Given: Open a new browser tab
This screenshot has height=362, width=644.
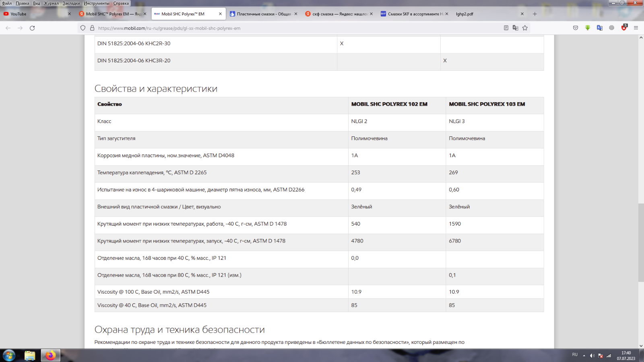Looking at the screenshot, I should pyautogui.click(x=535, y=14).
